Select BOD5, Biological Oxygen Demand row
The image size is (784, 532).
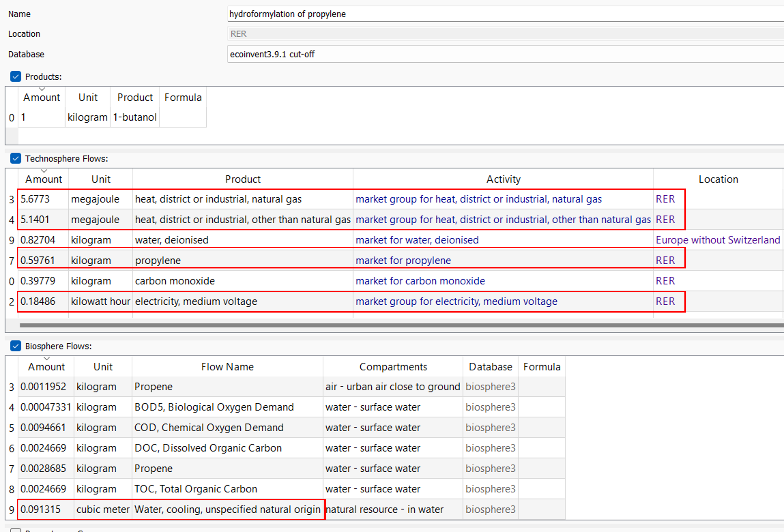(x=227, y=407)
